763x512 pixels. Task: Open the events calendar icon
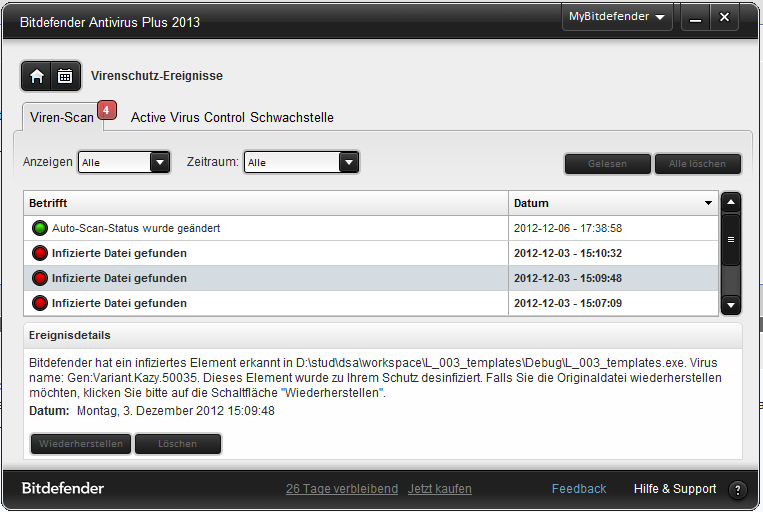coord(65,76)
